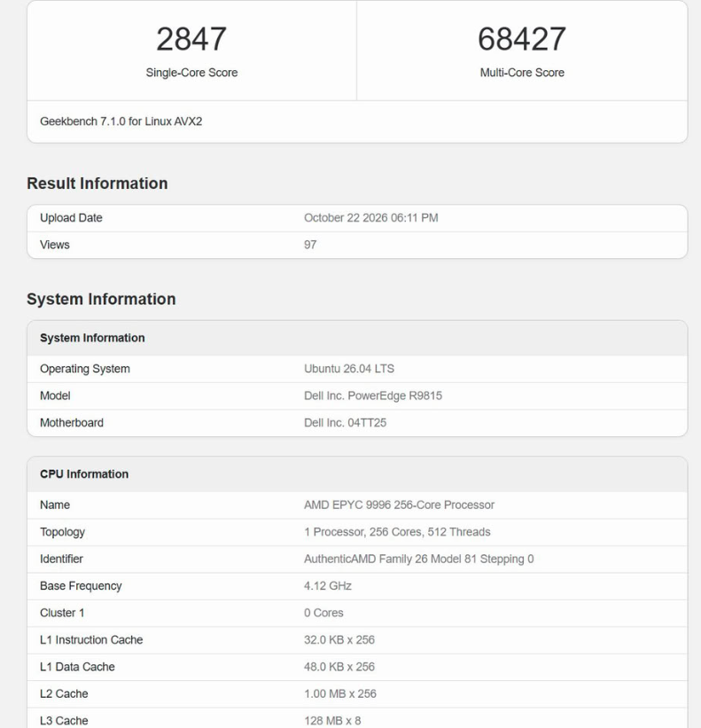The image size is (701, 728).
Task: Select the Base Frequency label
Action: pos(81,586)
